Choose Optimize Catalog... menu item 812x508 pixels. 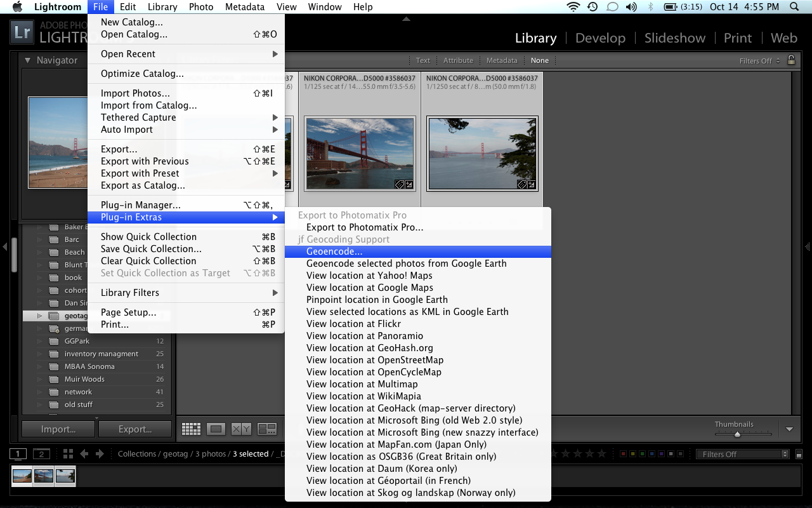pyautogui.click(x=186, y=74)
